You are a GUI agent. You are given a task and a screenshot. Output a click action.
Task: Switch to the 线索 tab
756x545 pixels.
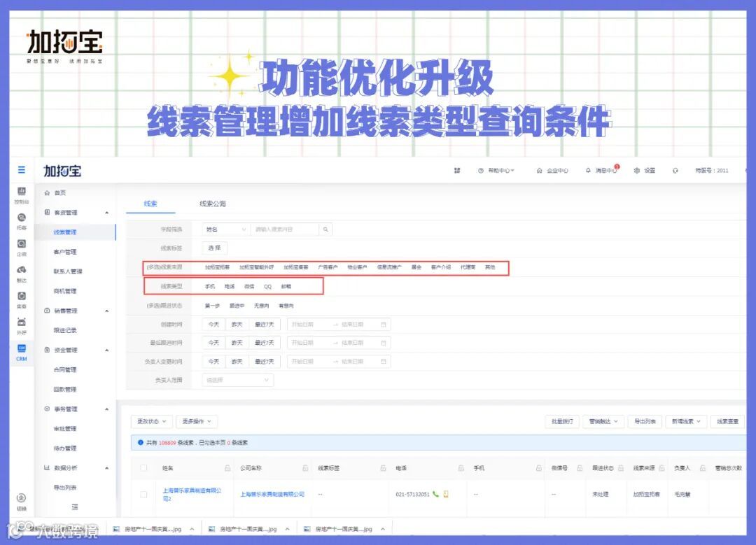(x=150, y=204)
